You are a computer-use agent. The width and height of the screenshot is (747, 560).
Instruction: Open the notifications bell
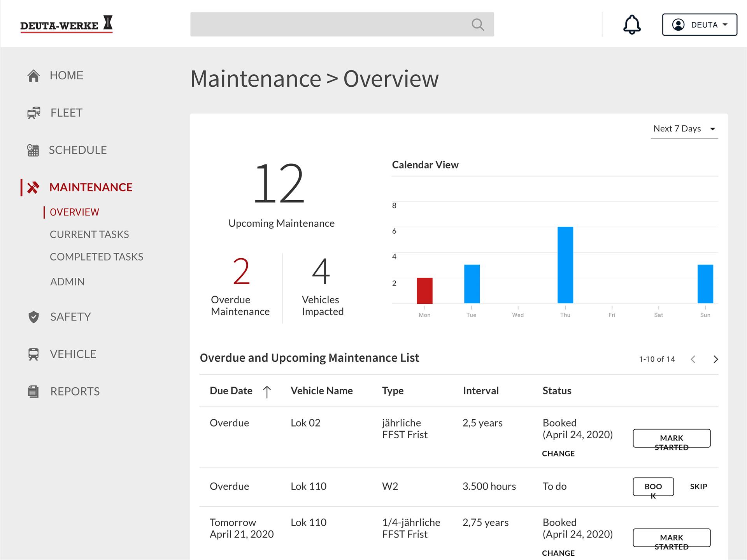632,24
